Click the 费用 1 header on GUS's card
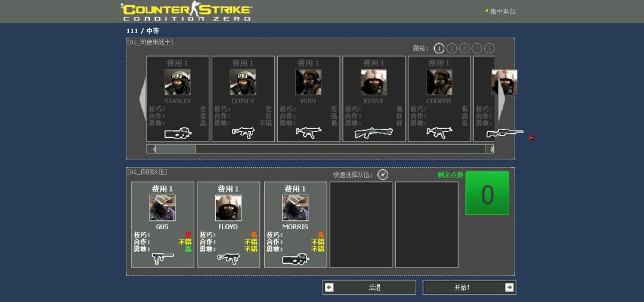 162,189
